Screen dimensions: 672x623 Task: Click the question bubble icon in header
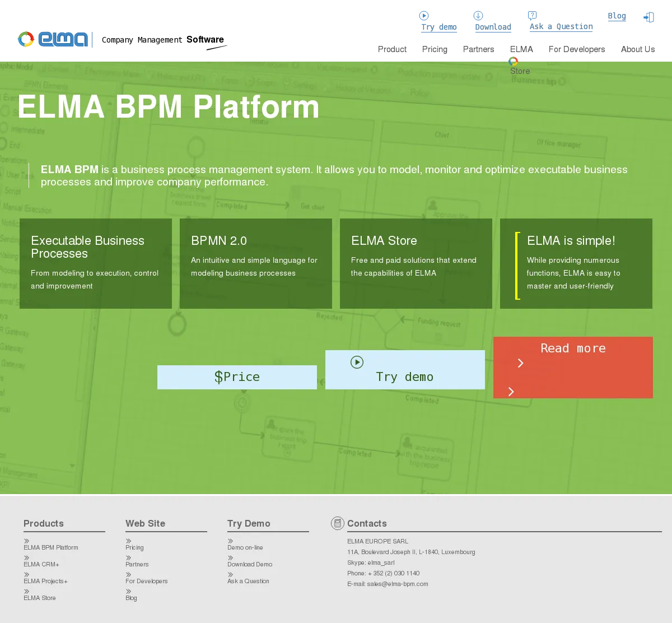point(533,15)
